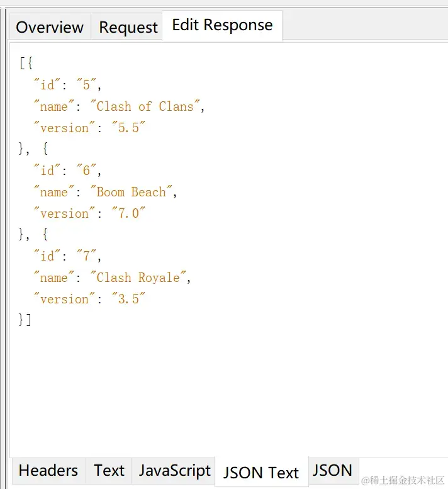Viewport: 448px width, 489px height.
Task: Click the "name" key of Clash Royale entry
Action: 54,278
